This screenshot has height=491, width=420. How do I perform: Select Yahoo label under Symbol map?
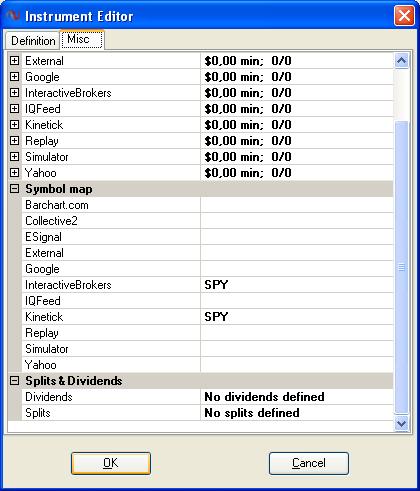coord(40,365)
